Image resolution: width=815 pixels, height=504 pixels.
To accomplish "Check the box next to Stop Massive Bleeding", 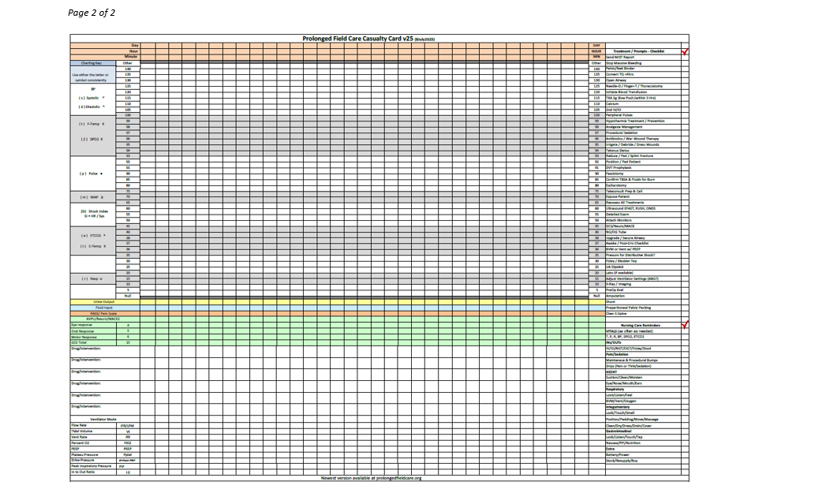I will tap(684, 63).
